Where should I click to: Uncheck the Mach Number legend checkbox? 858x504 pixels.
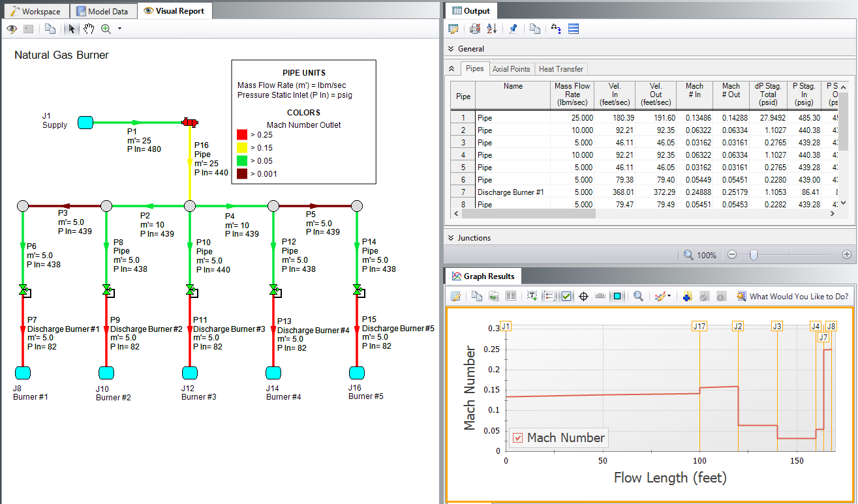pos(518,438)
